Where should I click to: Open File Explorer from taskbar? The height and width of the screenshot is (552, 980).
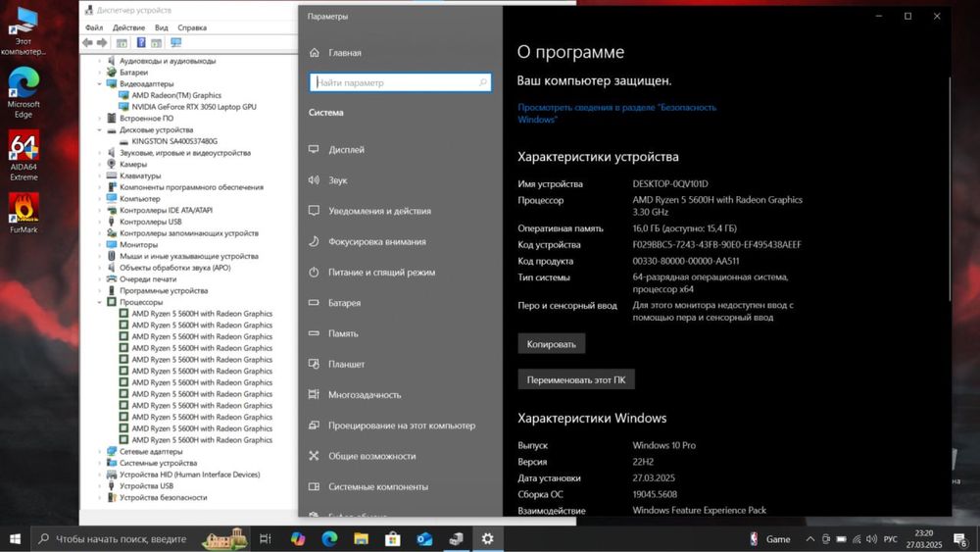coord(362,539)
